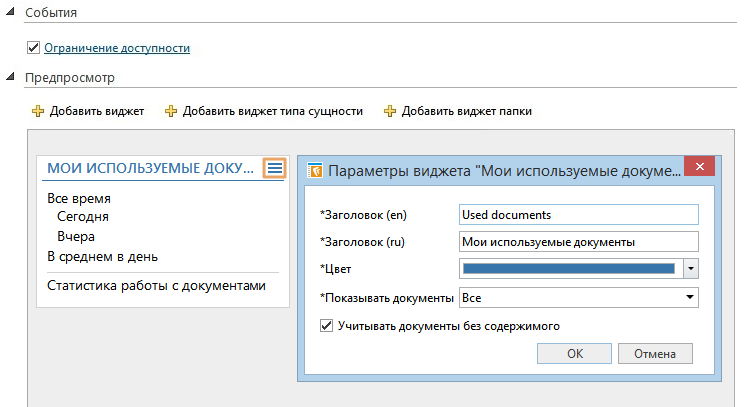The height and width of the screenshot is (407, 744).
Task: Open the widget hamburger menu icon
Action: pyautogui.click(x=274, y=169)
